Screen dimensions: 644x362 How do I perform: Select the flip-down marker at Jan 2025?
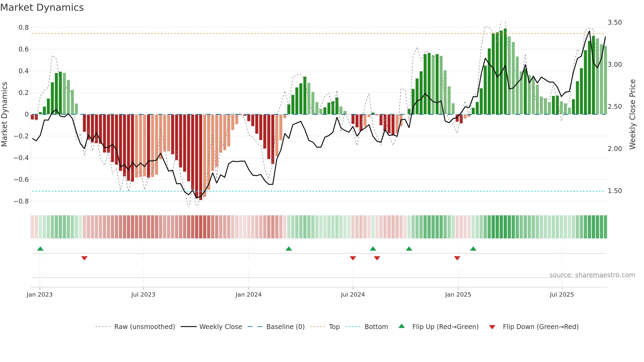457,258
